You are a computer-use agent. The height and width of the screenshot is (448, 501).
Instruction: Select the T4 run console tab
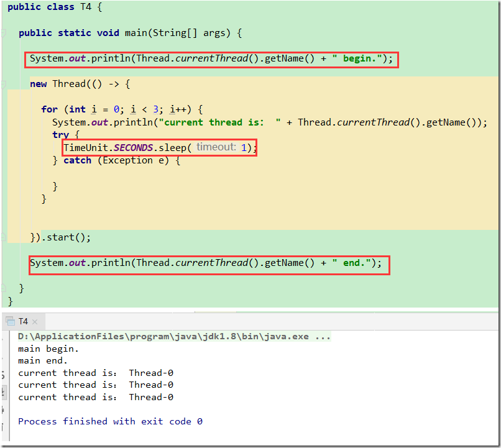click(x=23, y=321)
